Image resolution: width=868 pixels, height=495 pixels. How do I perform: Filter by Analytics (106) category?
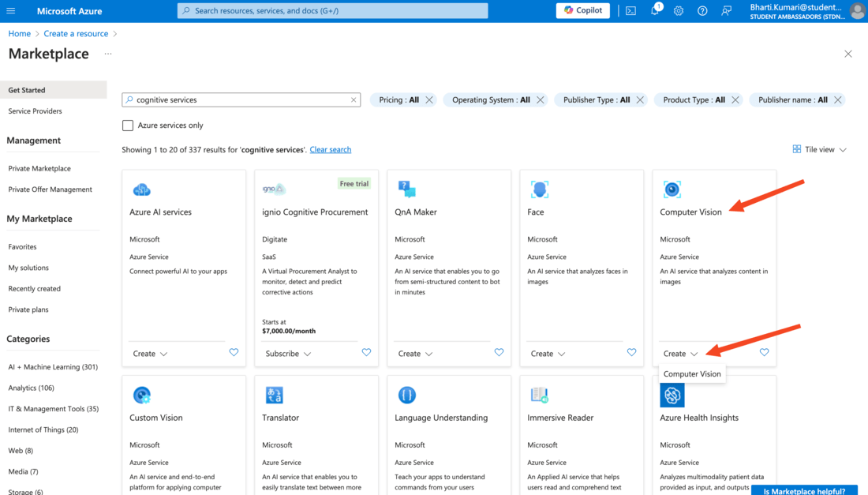31,388
